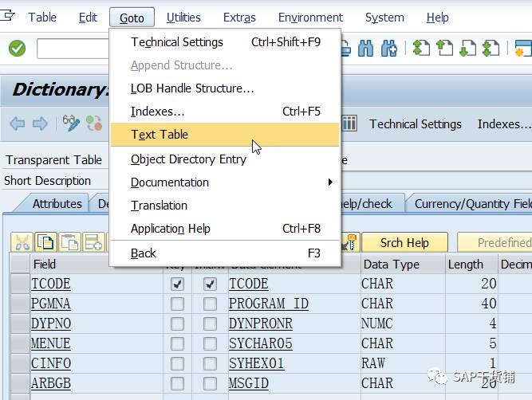
Task: Click the Paste clipboard icon
Action: pyautogui.click(x=69, y=242)
